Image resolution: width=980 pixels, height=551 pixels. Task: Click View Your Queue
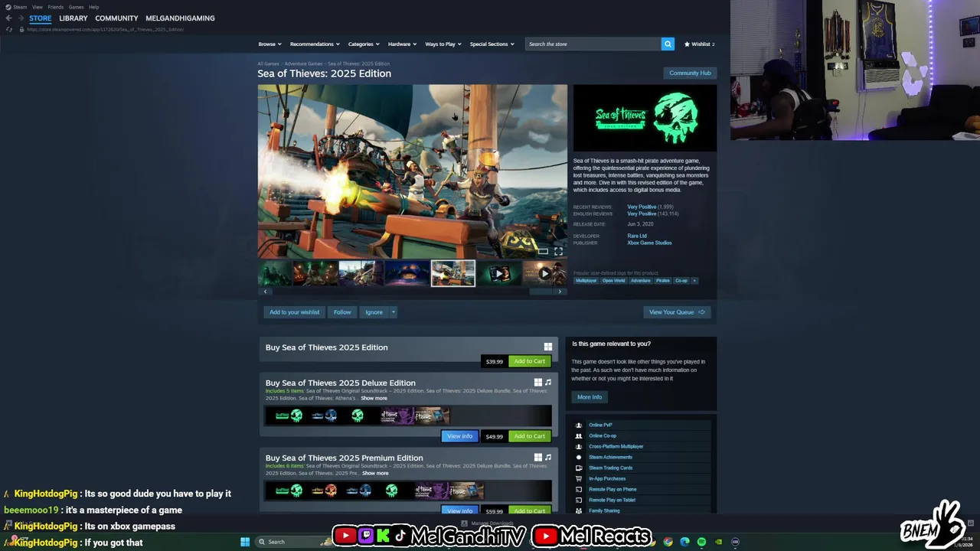(677, 312)
